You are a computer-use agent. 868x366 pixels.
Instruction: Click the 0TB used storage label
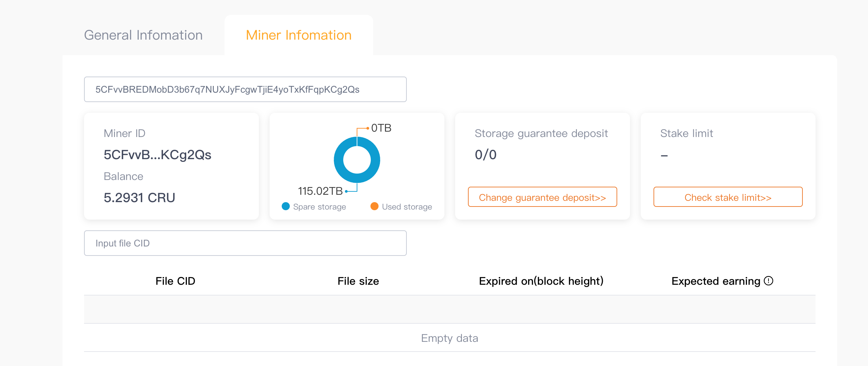381,128
